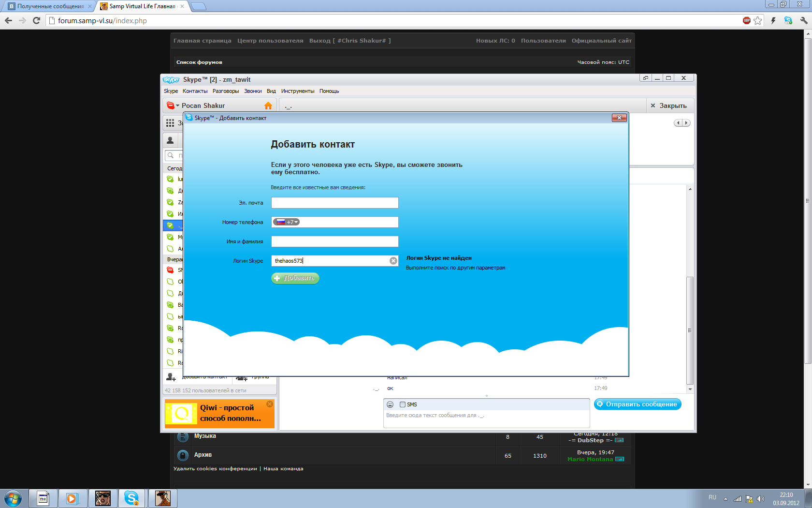Click 'Новых ЛС: 0' forum link
Screen dimensions: 812x508
click(495, 41)
